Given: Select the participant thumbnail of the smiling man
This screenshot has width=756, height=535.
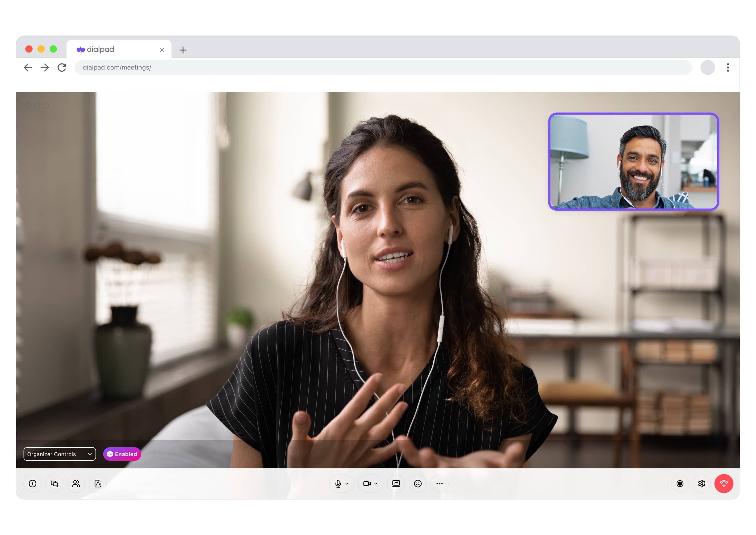Looking at the screenshot, I should pyautogui.click(x=633, y=161).
